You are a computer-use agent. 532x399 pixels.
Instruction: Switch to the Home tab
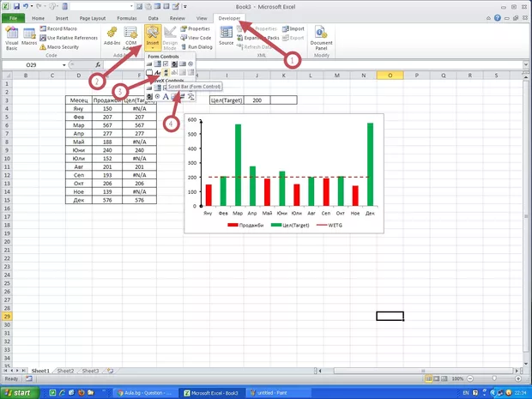pos(38,18)
